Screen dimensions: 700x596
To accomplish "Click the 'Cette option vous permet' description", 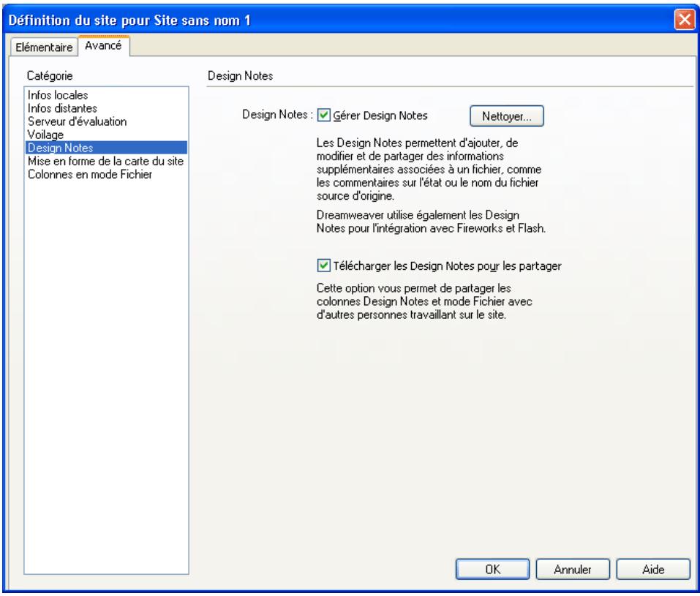I will [424, 301].
